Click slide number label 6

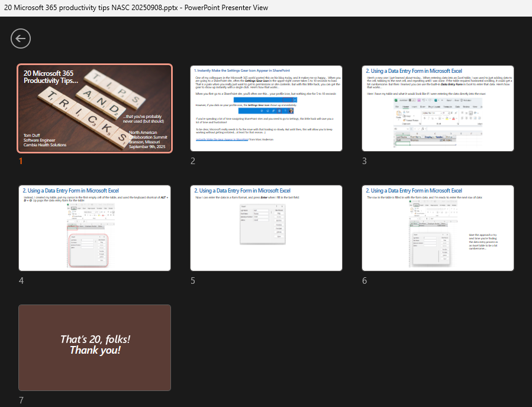click(365, 281)
